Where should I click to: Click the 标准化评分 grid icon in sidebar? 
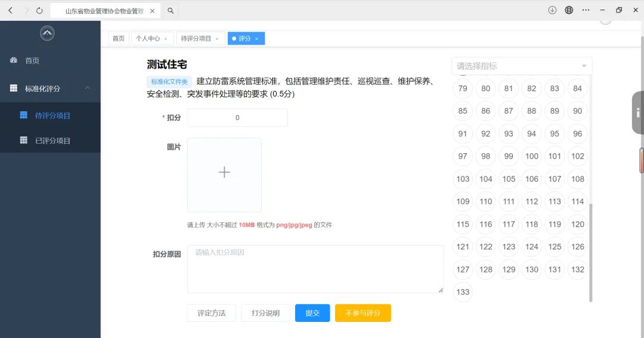[x=14, y=88]
